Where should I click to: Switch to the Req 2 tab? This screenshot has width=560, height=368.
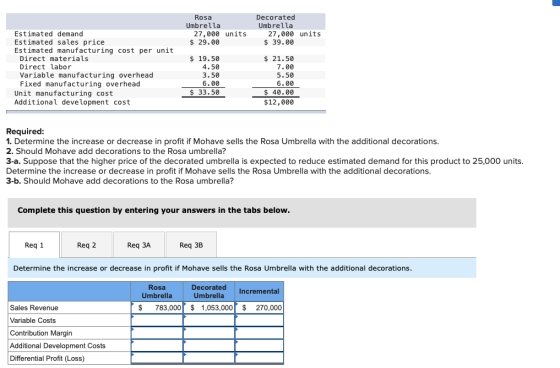86,245
